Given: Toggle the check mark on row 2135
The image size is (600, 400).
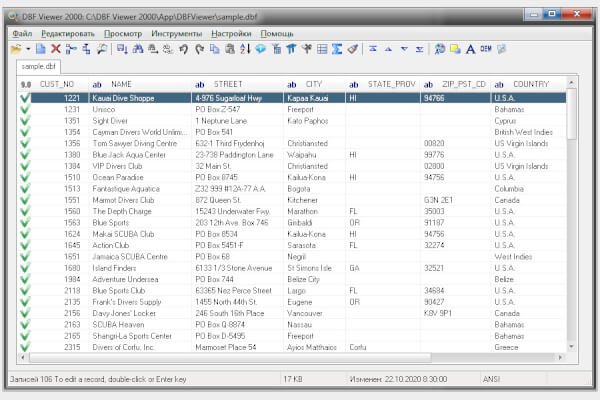Looking at the screenshot, I should [x=25, y=302].
